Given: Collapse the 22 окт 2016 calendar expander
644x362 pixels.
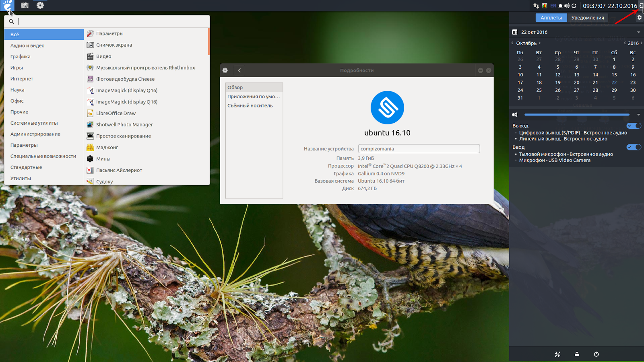Looking at the screenshot, I should pos(638,32).
